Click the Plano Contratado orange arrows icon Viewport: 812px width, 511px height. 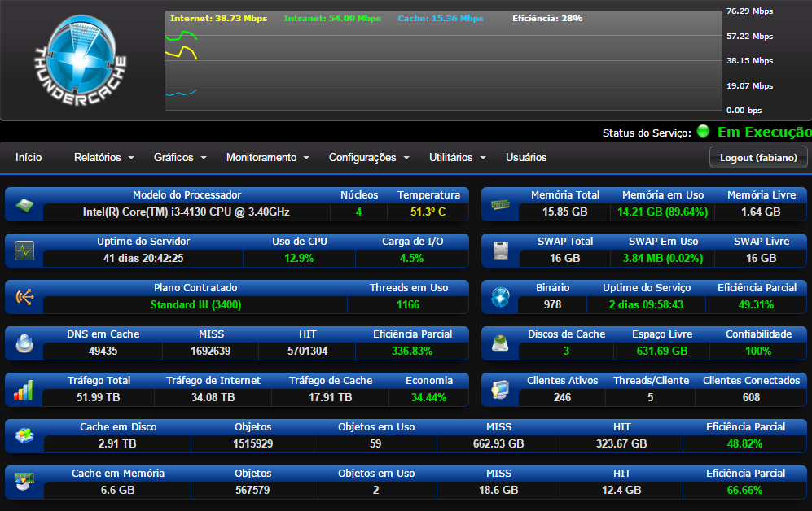(x=24, y=297)
